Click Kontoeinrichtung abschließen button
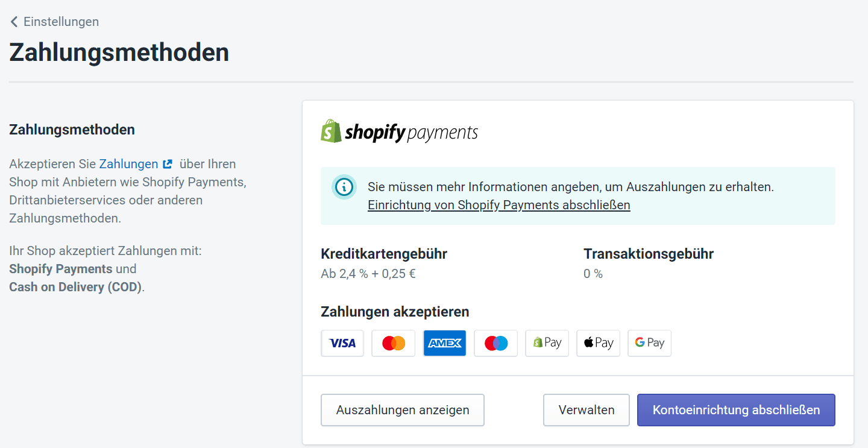 point(736,410)
